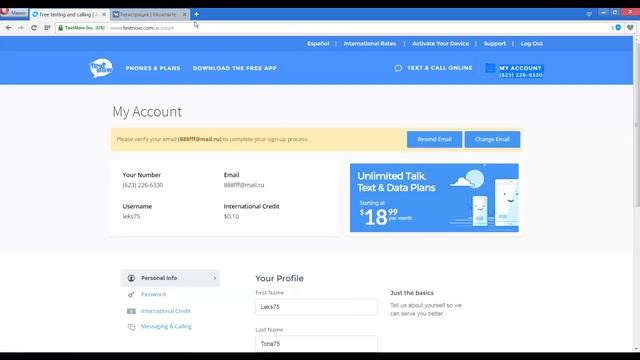Screen dimensions: 640x360
Task: Open Download the Free App menu
Action: pyautogui.click(x=235, y=68)
